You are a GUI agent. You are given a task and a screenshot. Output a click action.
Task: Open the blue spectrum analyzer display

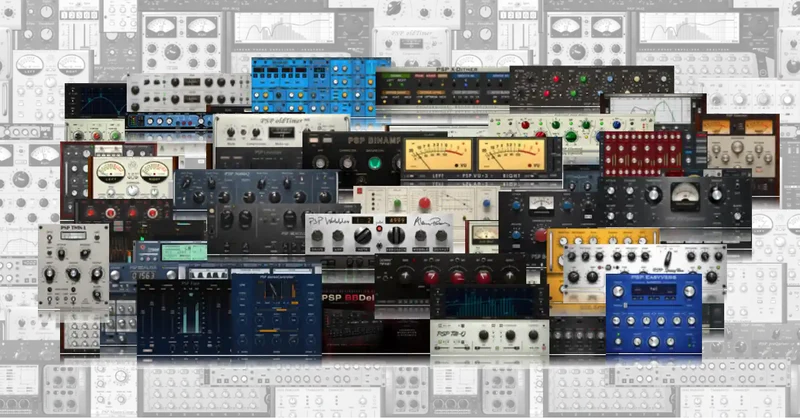[x=489, y=302]
